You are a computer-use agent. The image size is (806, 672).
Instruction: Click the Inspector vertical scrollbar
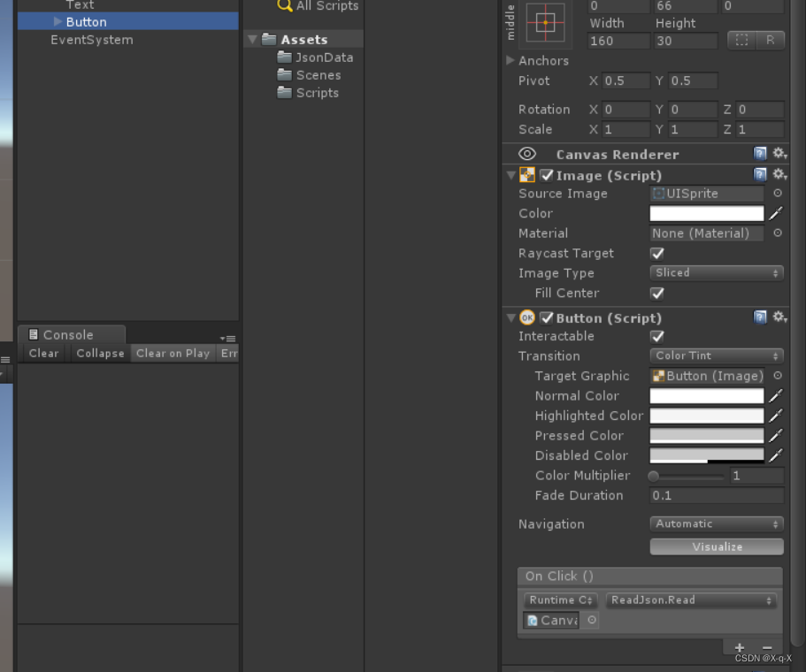[798, 323]
